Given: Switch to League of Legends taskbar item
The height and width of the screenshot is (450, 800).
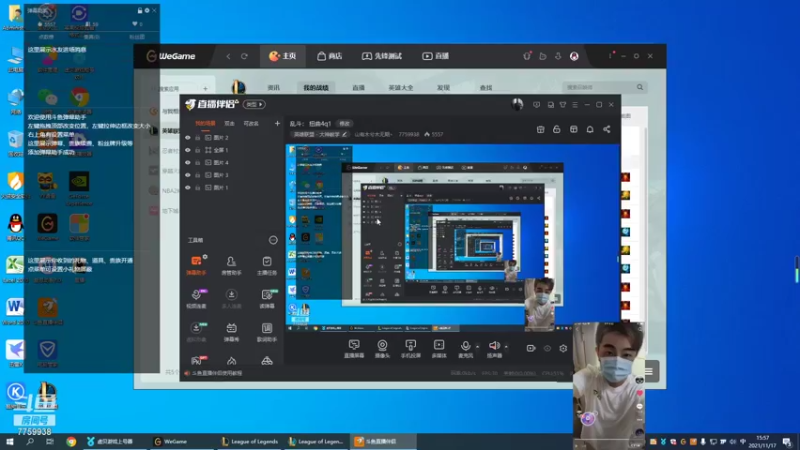Looking at the screenshot, I should tap(250, 442).
